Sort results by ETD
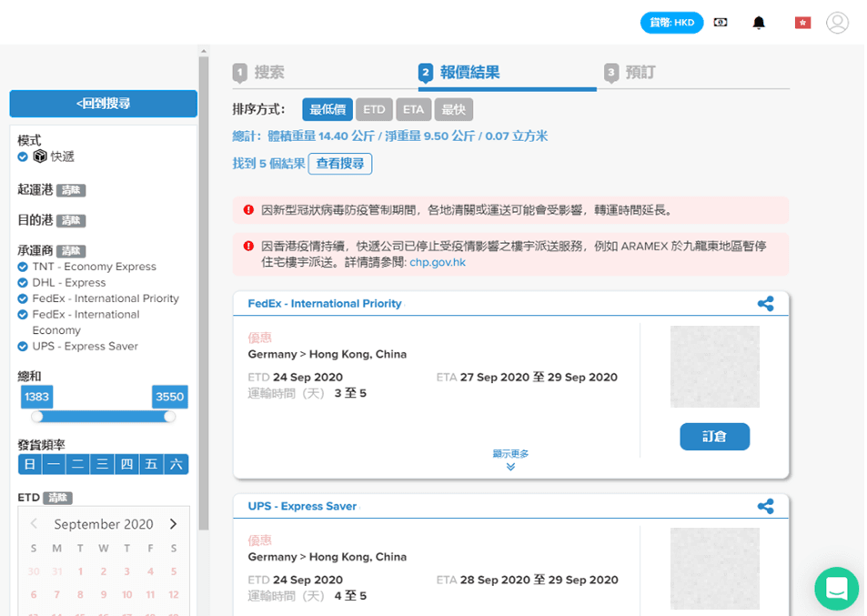 (x=374, y=109)
